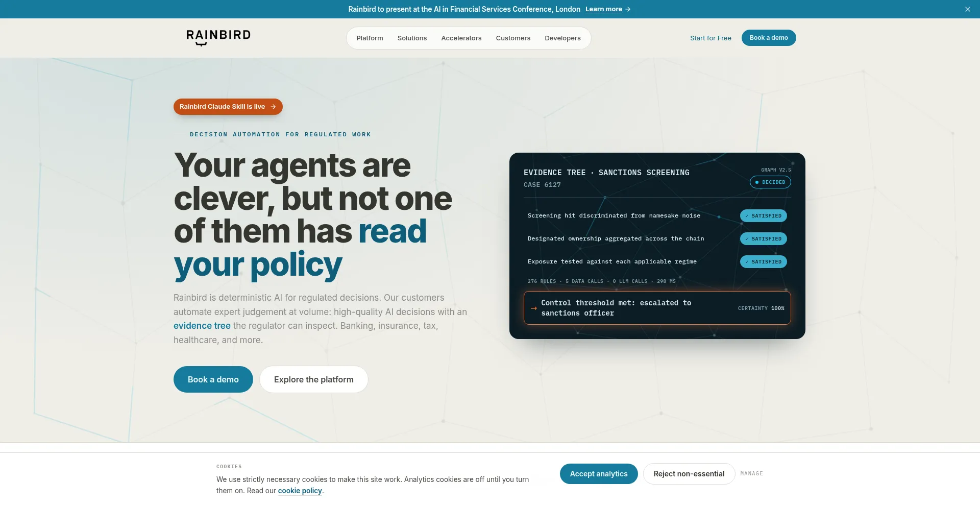Click the 'GRAPH V2.5' label
This screenshot has height=507, width=980.
click(x=776, y=170)
